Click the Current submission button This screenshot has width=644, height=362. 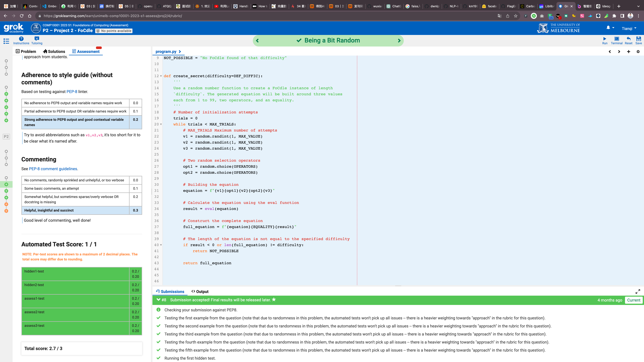pos(634,300)
